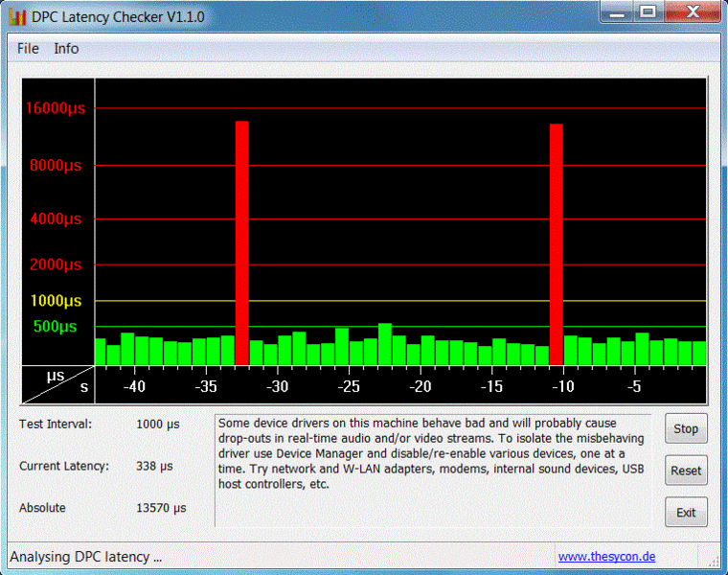This screenshot has width=728, height=575.
Task: Click the -35 seconds axis tick label
Action: 206,386
